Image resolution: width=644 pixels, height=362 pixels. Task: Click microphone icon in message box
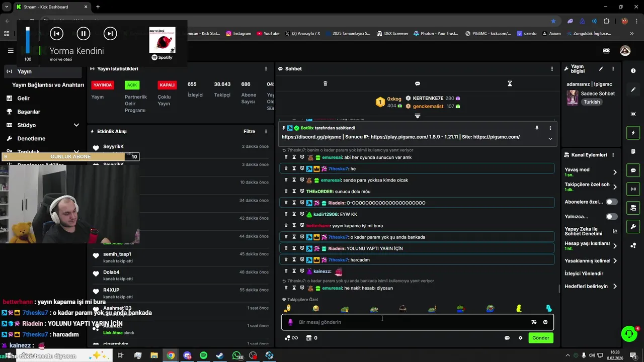pos(290,322)
